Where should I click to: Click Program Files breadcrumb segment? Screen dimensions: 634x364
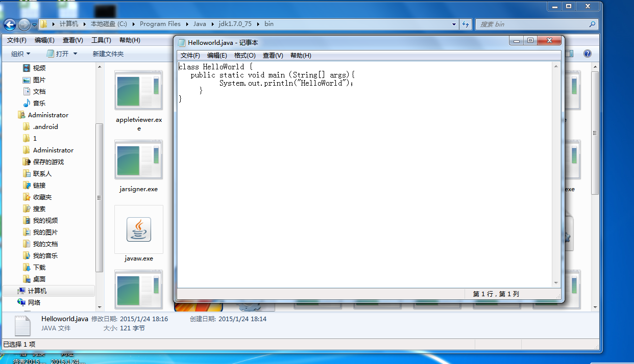tap(160, 24)
